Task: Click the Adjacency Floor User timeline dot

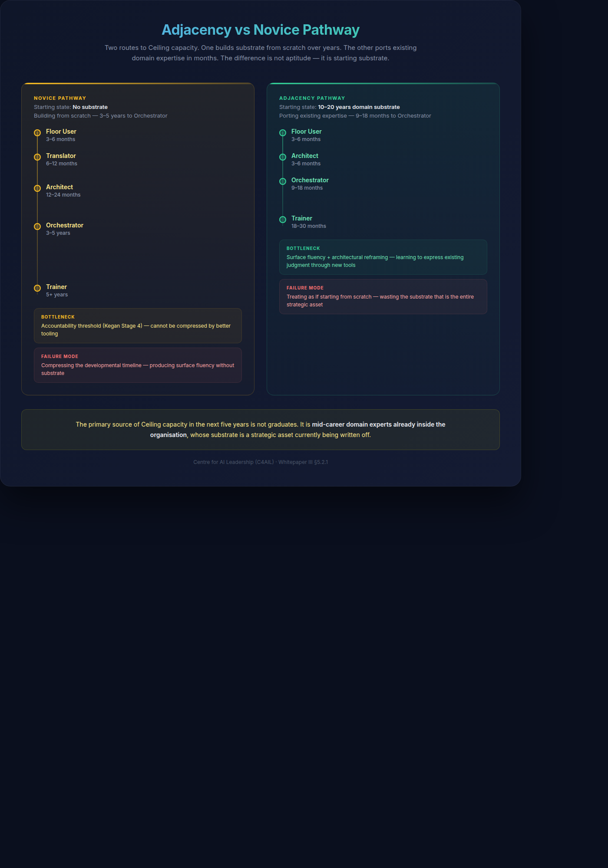Action: [283, 133]
